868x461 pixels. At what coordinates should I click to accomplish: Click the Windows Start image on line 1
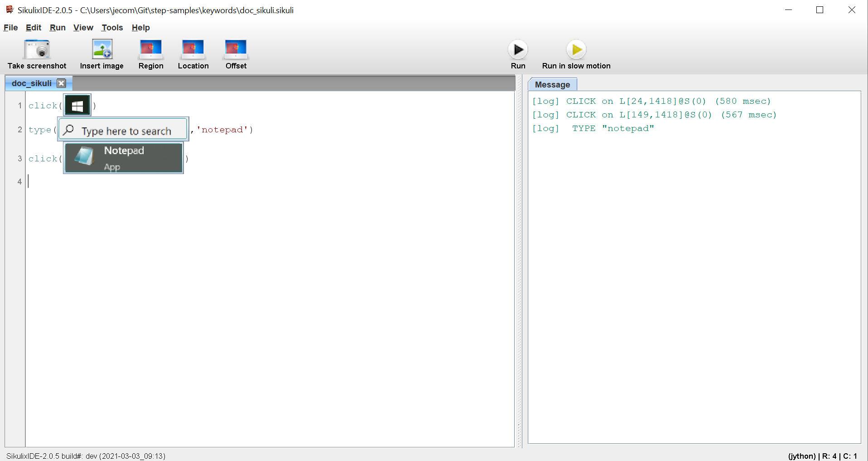pyautogui.click(x=77, y=105)
